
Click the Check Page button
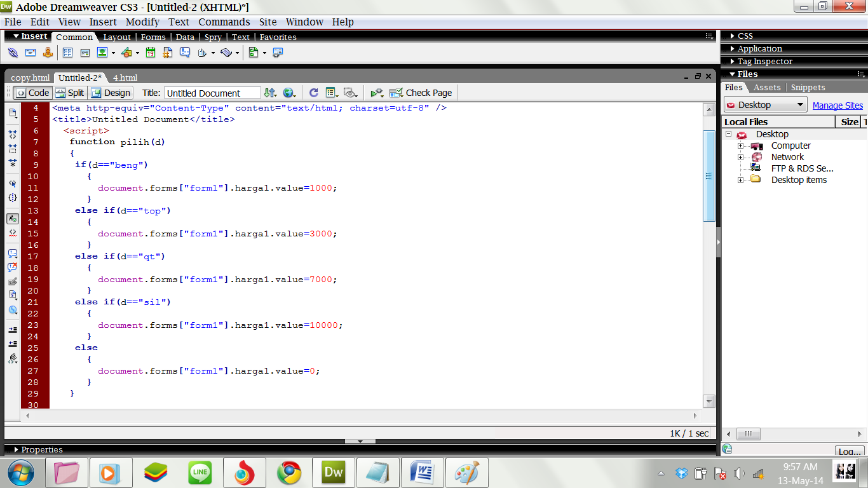pos(421,93)
